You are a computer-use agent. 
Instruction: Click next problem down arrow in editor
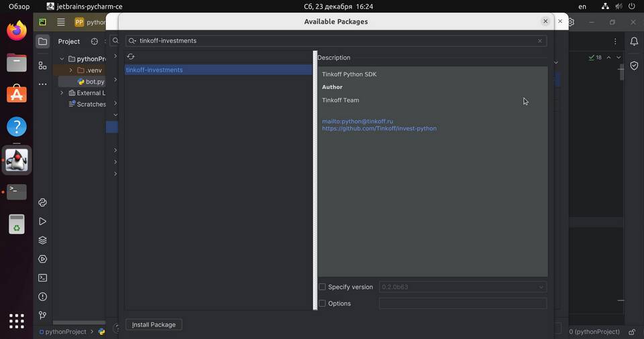click(x=619, y=58)
